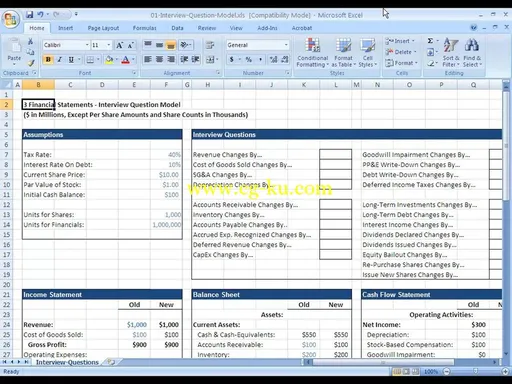This screenshot has height=384, width=512.
Task: Apply percent style number format
Action: point(249,60)
